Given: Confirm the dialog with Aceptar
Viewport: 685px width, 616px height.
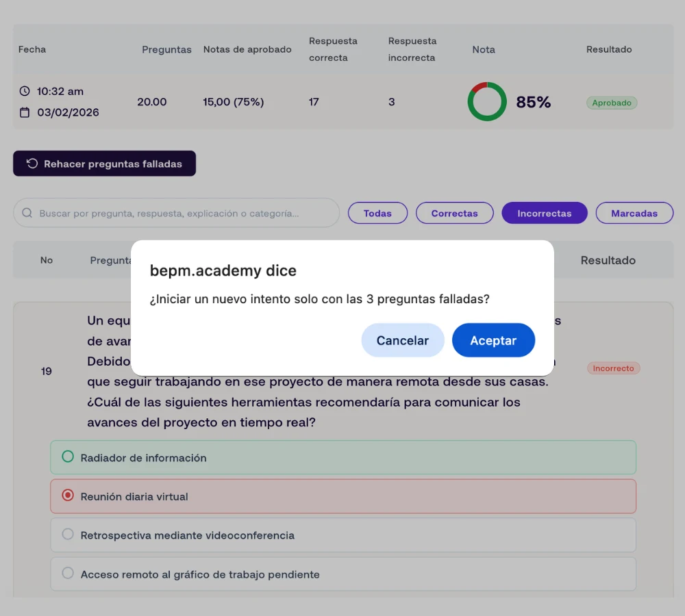Looking at the screenshot, I should point(493,340).
